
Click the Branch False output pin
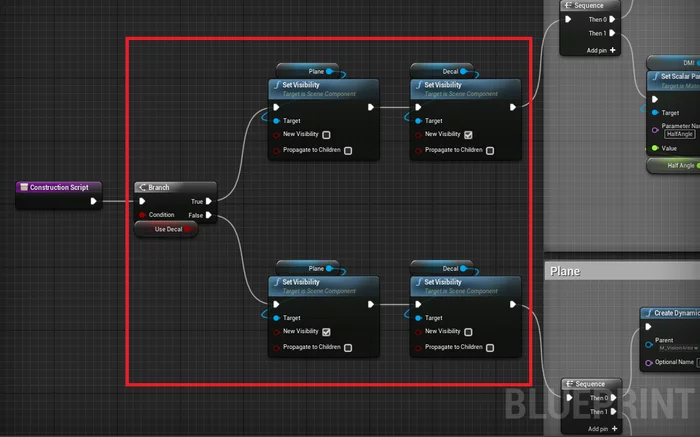pyautogui.click(x=208, y=215)
